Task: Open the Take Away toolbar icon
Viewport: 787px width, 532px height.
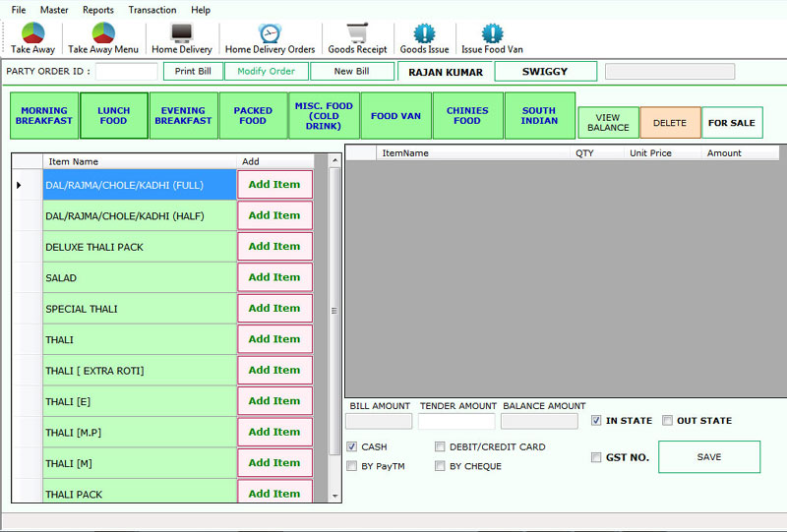Action: tap(32, 36)
